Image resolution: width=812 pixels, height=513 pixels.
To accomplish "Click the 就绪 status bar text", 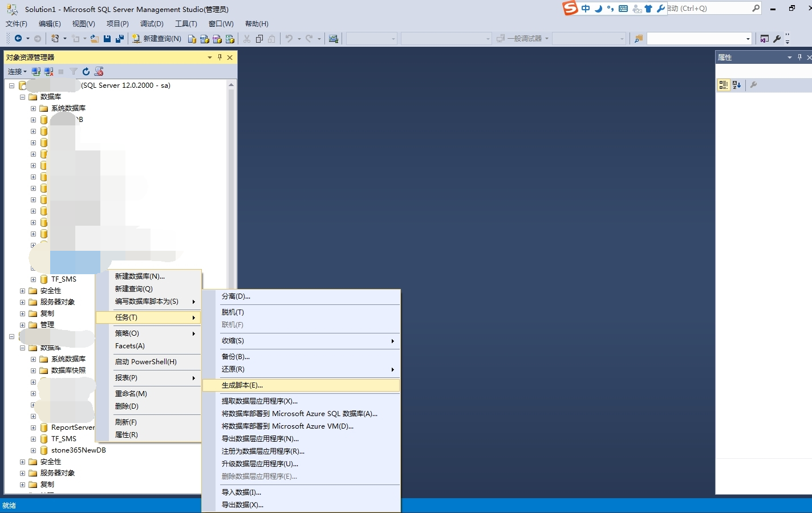I will (x=9, y=506).
